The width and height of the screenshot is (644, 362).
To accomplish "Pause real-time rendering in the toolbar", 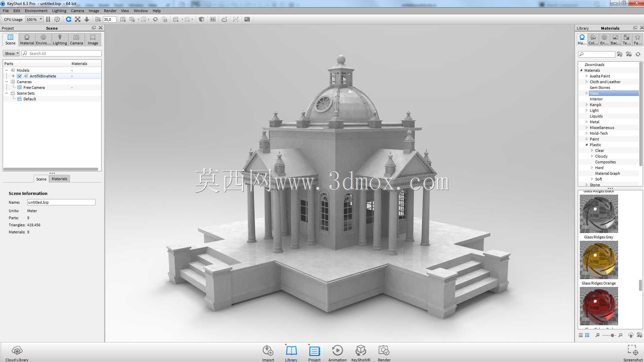I will pyautogui.click(x=48, y=20).
